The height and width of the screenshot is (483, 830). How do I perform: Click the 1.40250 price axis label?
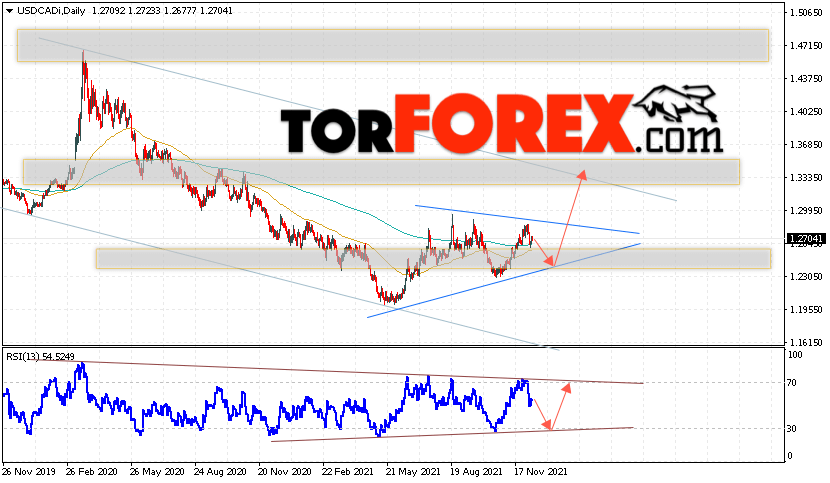[x=806, y=112]
